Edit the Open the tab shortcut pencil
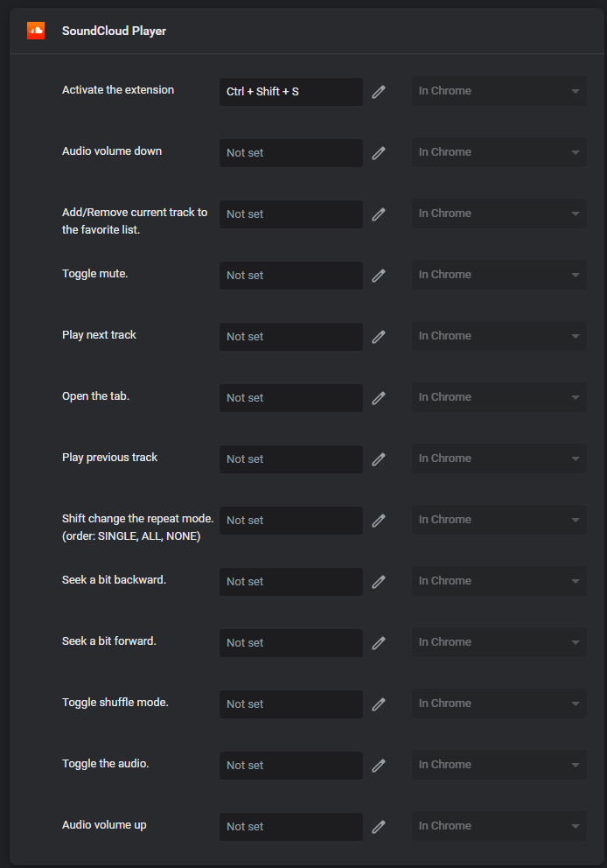Image resolution: width=607 pixels, height=868 pixels. point(379,398)
